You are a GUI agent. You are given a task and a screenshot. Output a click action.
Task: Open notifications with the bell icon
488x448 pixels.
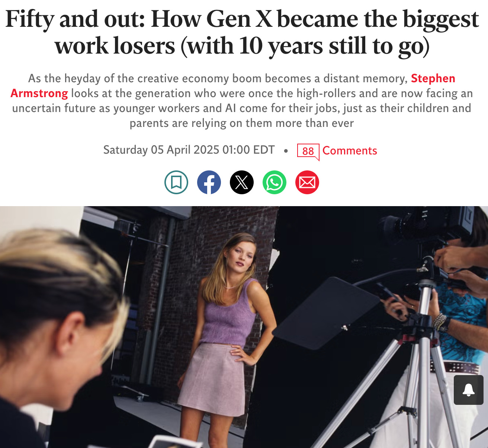pyautogui.click(x=469, y=390)
